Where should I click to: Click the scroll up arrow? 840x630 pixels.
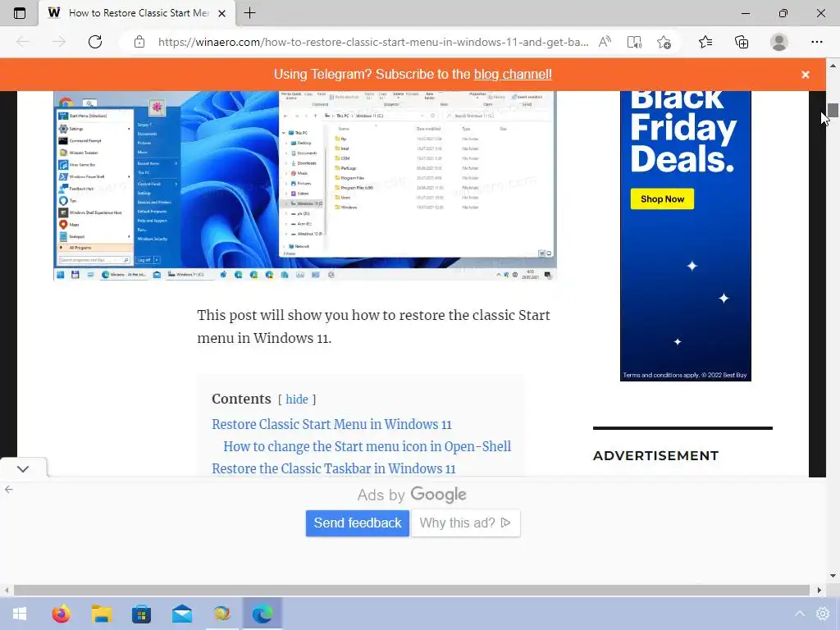833,66
